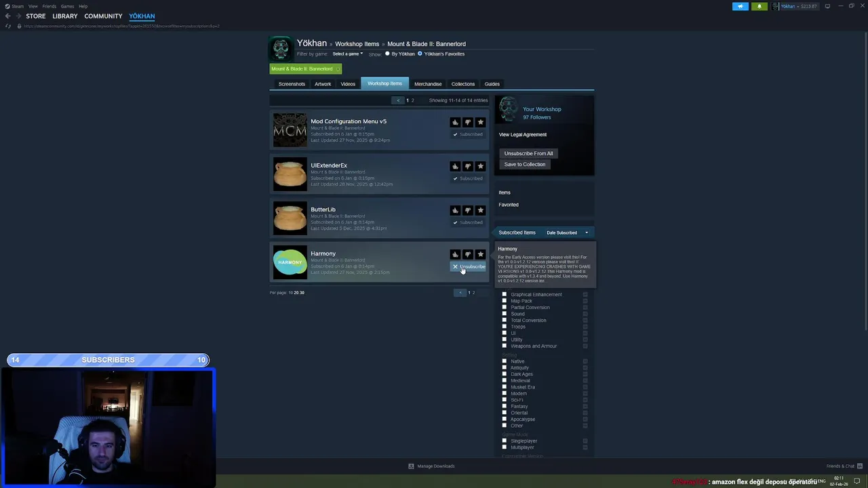Rate UIExtenderEx with thumbs up
Screen dimensions: 868x488
tap(455, 166)
